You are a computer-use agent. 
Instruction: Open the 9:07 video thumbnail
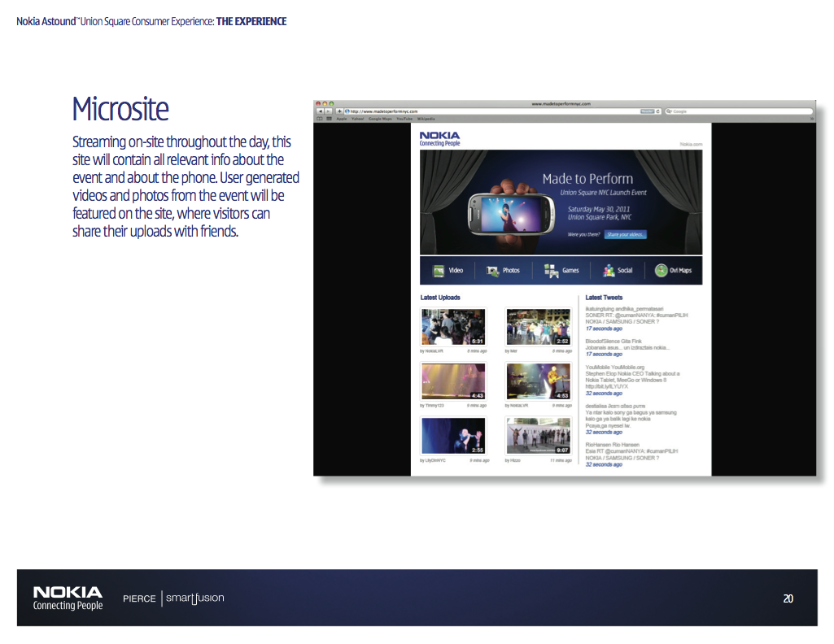(539, 436)
